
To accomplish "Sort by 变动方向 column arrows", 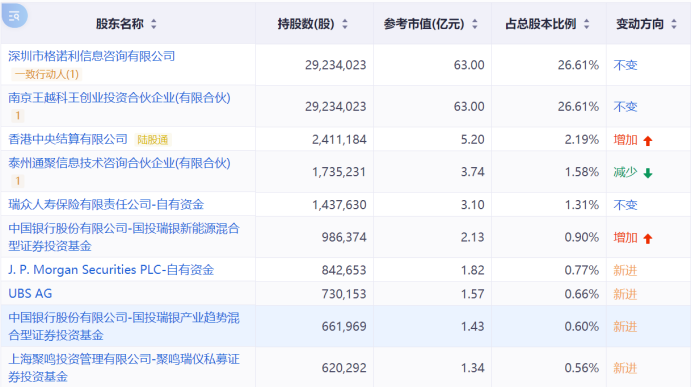I will coord(674,24).
